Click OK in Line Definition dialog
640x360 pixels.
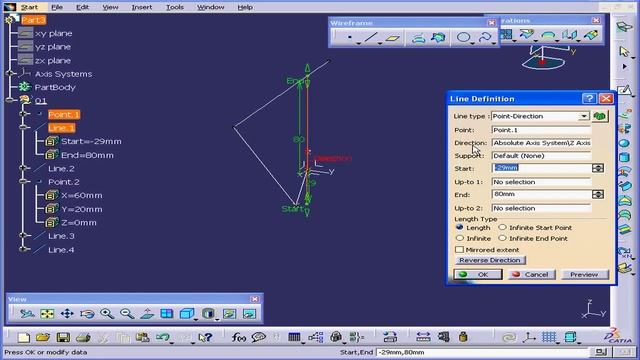click(478, 275)
